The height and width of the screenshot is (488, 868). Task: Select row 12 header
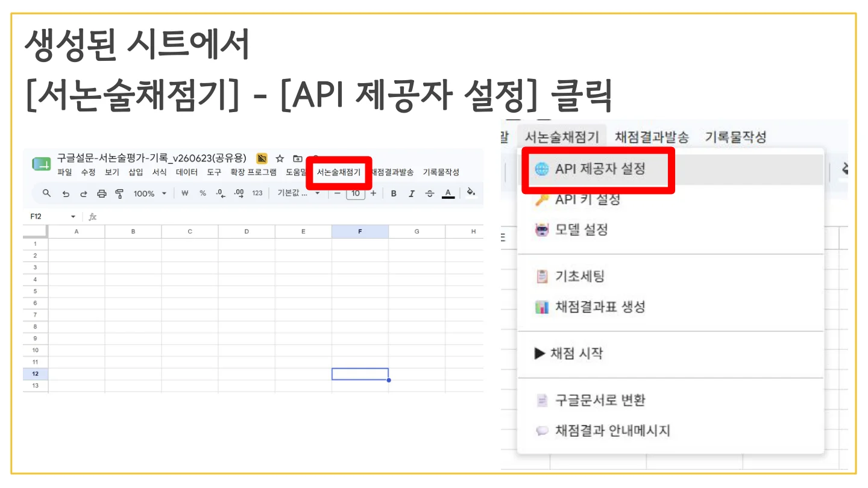pos(36,374)
